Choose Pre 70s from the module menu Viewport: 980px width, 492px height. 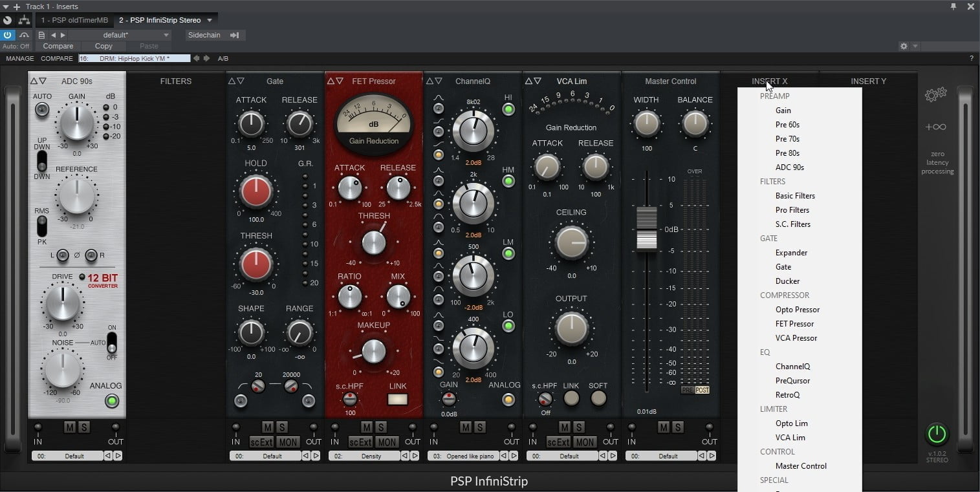[787, 139]
